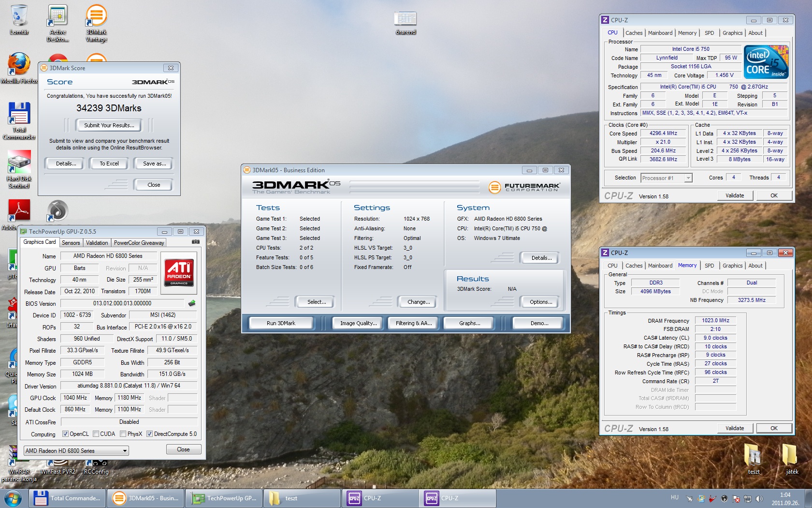Select the teszt folder on the desktop
This screenshot has width=812, height=508.
(754, 459)
